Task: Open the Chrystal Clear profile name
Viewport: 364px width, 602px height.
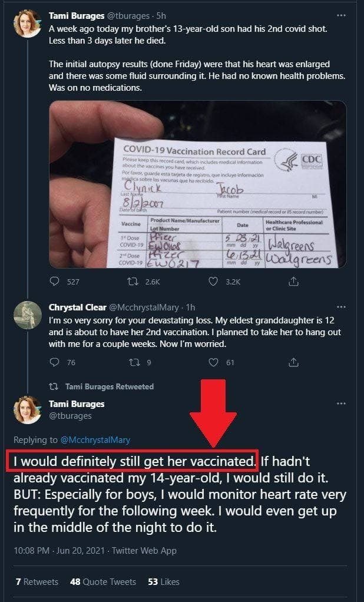Action: click(x=76, y=307)
